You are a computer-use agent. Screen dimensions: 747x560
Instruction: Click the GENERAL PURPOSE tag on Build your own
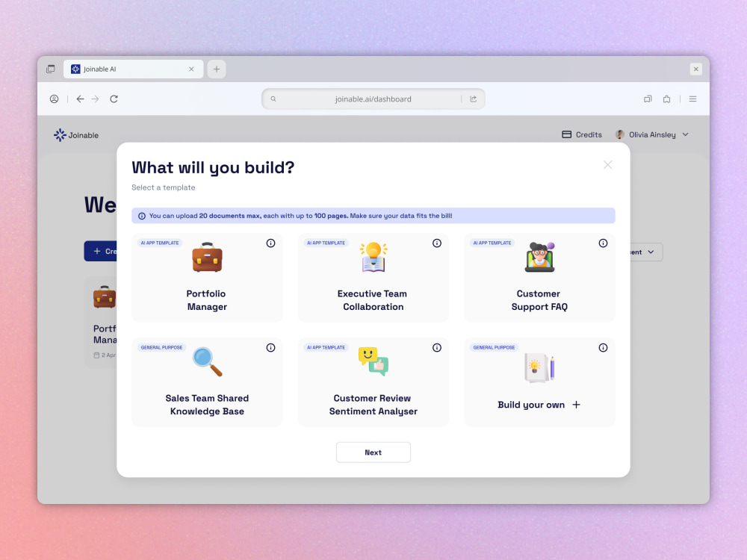tap(494, 348)
